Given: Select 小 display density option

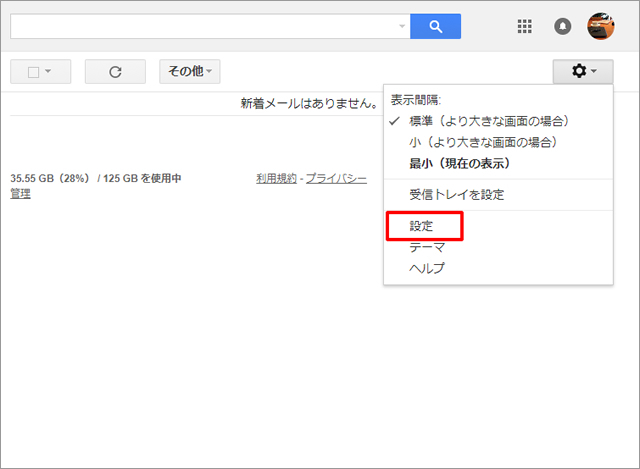Looking at the screenshot, I should tap(498, 142).
